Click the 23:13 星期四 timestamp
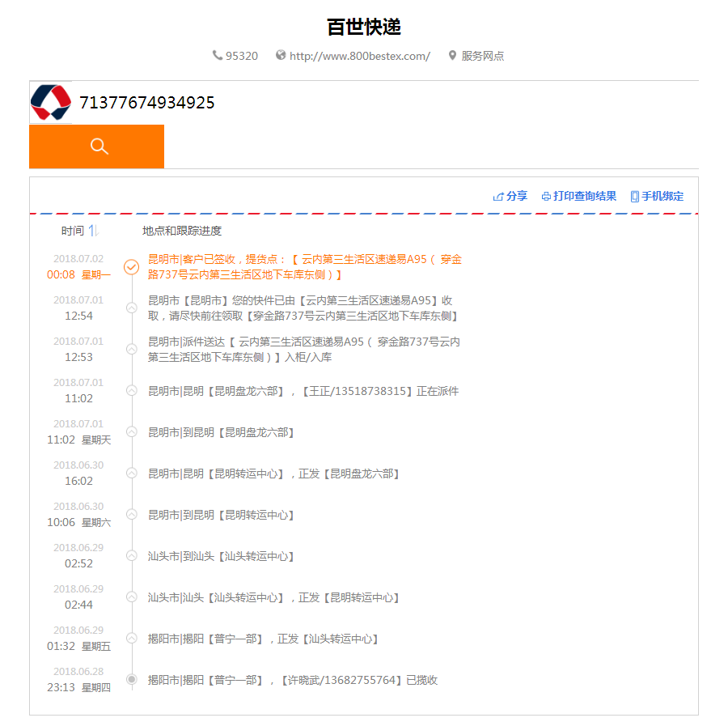The width and height of the screenshot is (728, 722). pos(79,688)
